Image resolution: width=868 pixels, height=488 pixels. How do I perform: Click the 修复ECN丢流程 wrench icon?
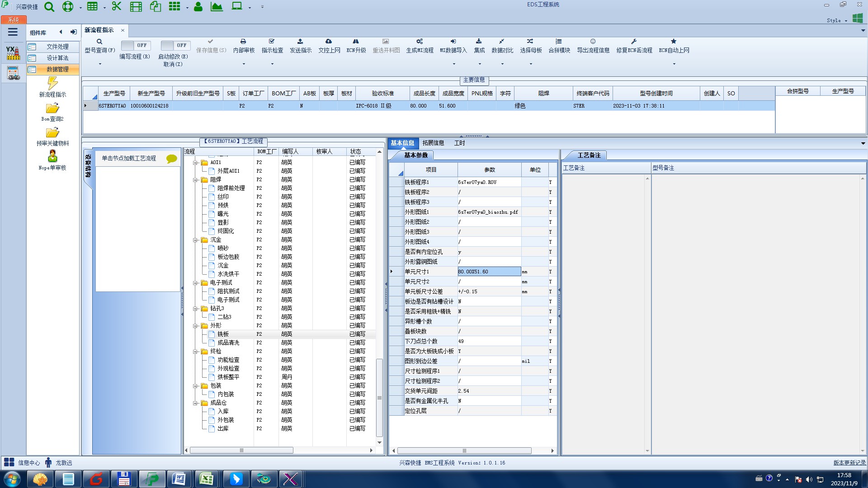[634, 42]
